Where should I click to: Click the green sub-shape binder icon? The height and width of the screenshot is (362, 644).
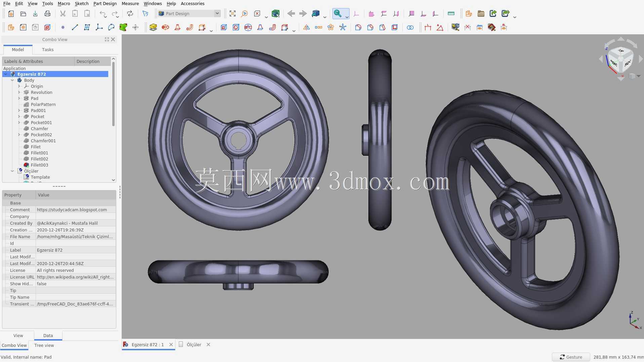(123, 27)
